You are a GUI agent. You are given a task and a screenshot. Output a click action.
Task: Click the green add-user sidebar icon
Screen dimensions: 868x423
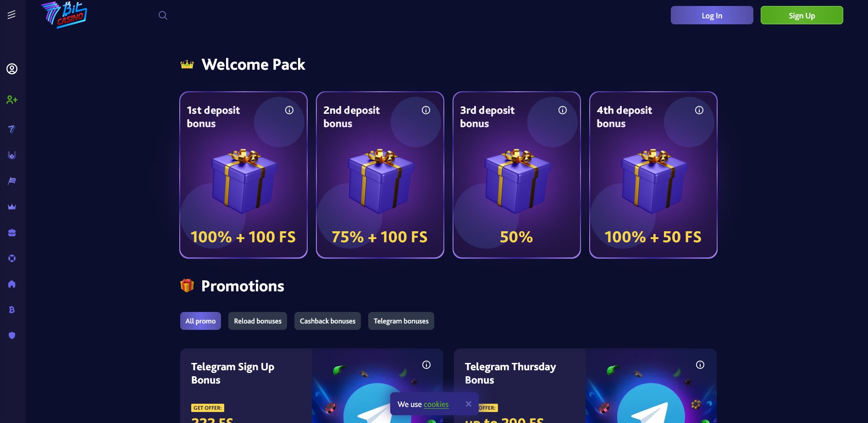click(x=12, y=100)
